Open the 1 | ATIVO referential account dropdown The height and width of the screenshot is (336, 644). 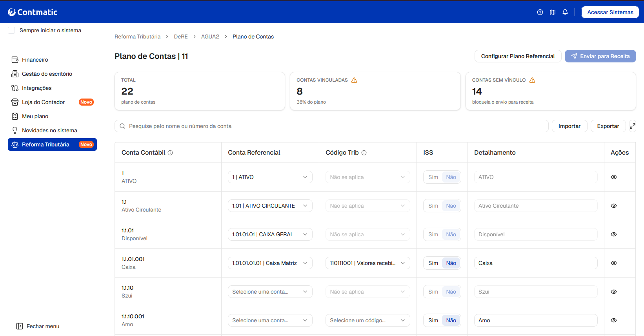point(270,177)
